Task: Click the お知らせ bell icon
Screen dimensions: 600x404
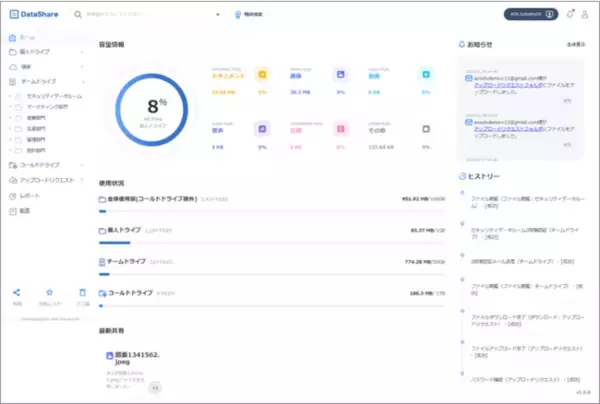Action: 462,45
